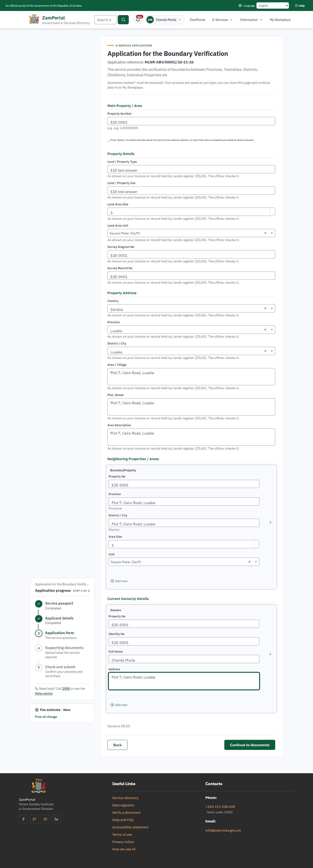313x868 pixels.
Task: Clear the Land Area Unit selection
Action: pyautogui.click(x=265, y=233)
